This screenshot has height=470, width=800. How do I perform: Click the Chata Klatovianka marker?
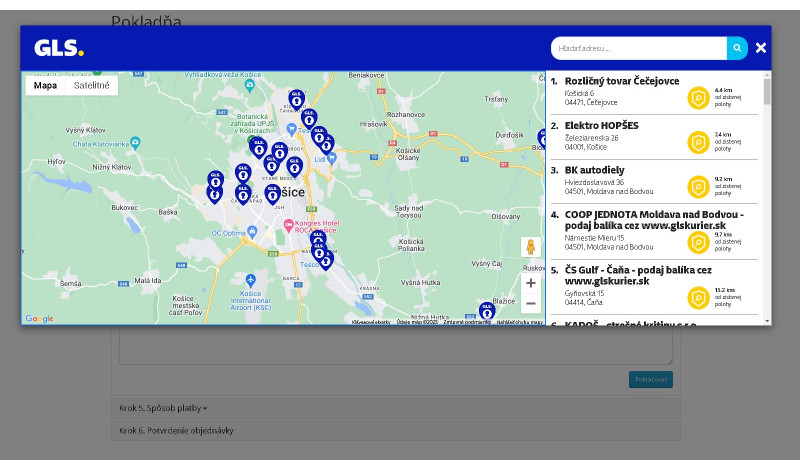(x=135, y=142)
